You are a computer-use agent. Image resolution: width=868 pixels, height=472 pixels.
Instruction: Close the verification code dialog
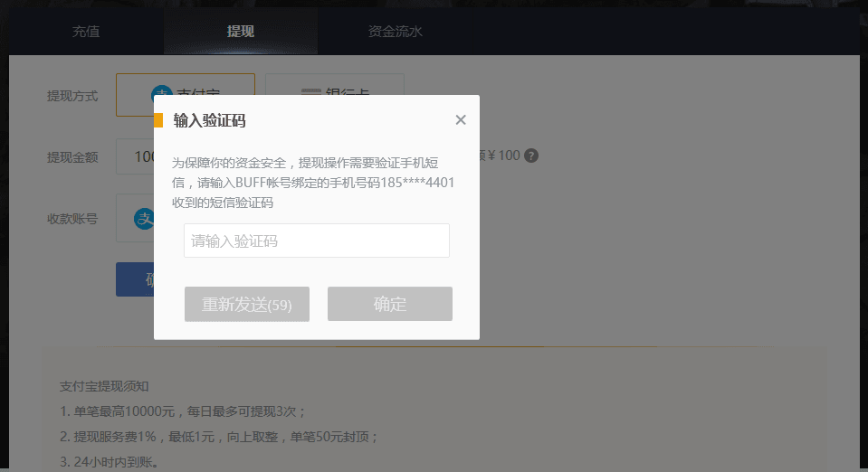[461, 120]
